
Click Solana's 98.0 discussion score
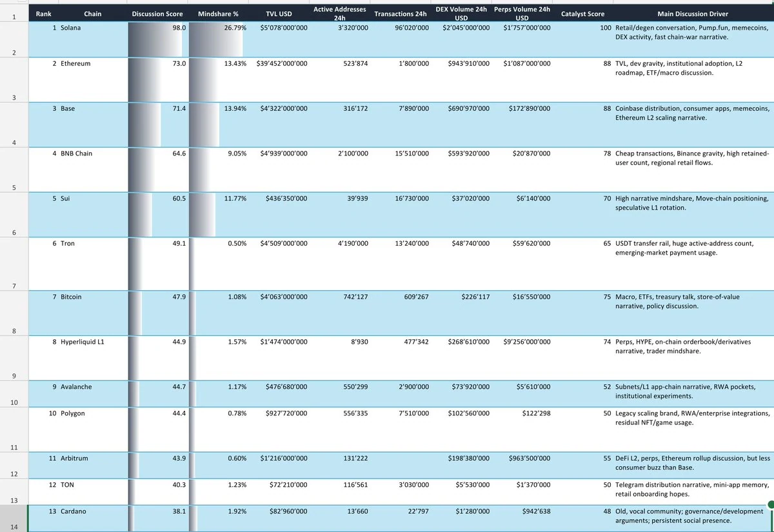(157, 40)
